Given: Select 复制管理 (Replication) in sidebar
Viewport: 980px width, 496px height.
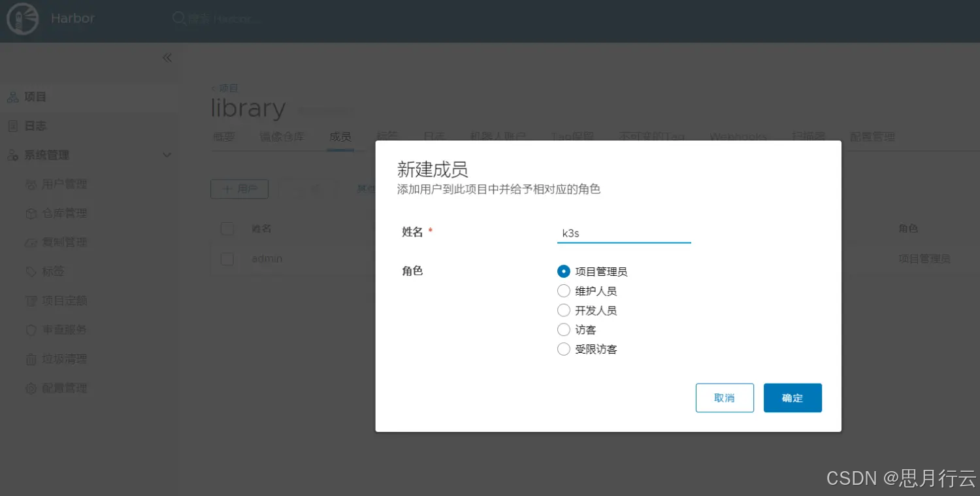Looking at the screenshot, I should point(63,242).
